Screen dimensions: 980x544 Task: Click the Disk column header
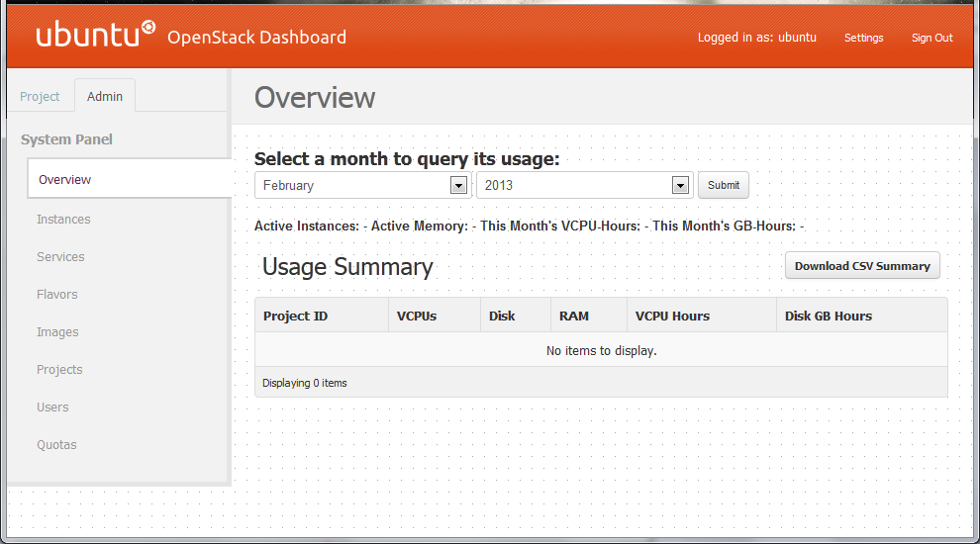(516, 317)
